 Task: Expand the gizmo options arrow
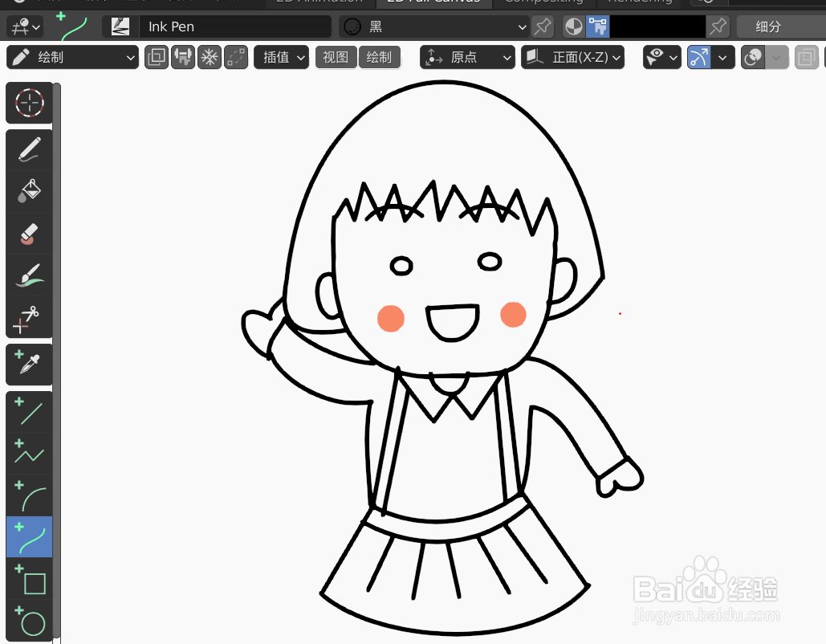[x=722, y=57]
